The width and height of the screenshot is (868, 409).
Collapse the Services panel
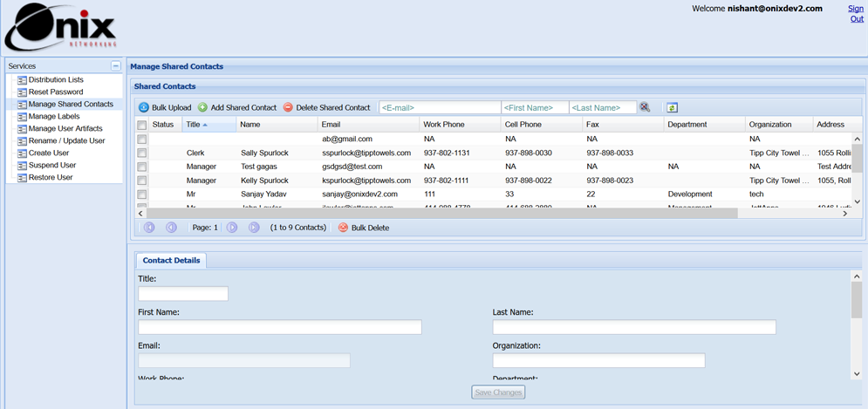click(x=115, y=66)
